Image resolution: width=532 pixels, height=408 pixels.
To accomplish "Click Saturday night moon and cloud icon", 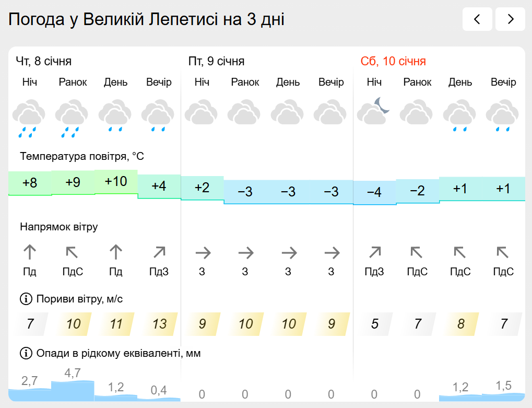I will [374, 111].
